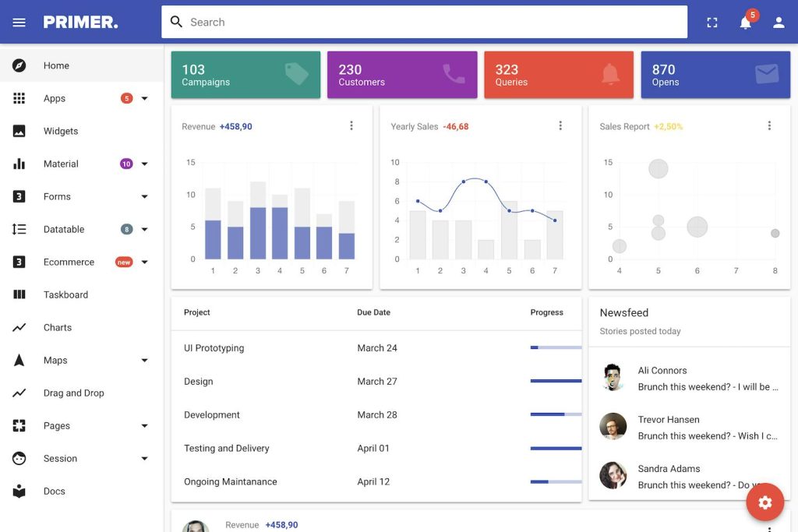Open the user profile account icon

[x=778, y=22]
